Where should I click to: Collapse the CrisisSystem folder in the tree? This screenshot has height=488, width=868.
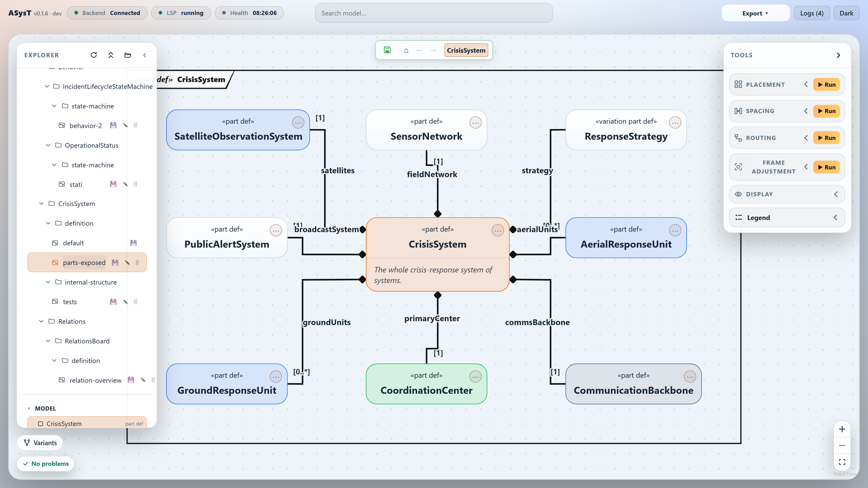coord(41,203)
